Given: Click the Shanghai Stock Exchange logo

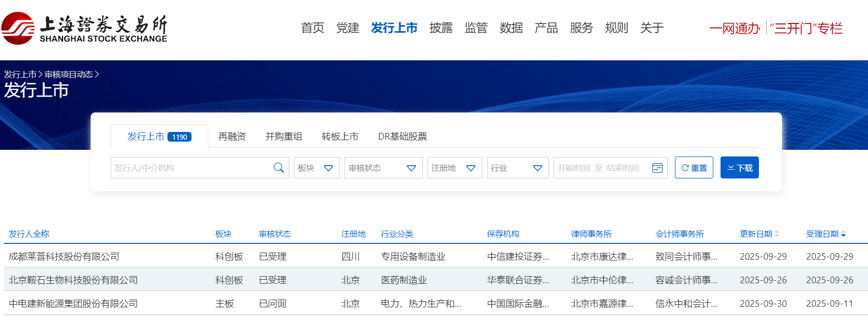Looking at the screenshot, I should [x=84, y=28].
